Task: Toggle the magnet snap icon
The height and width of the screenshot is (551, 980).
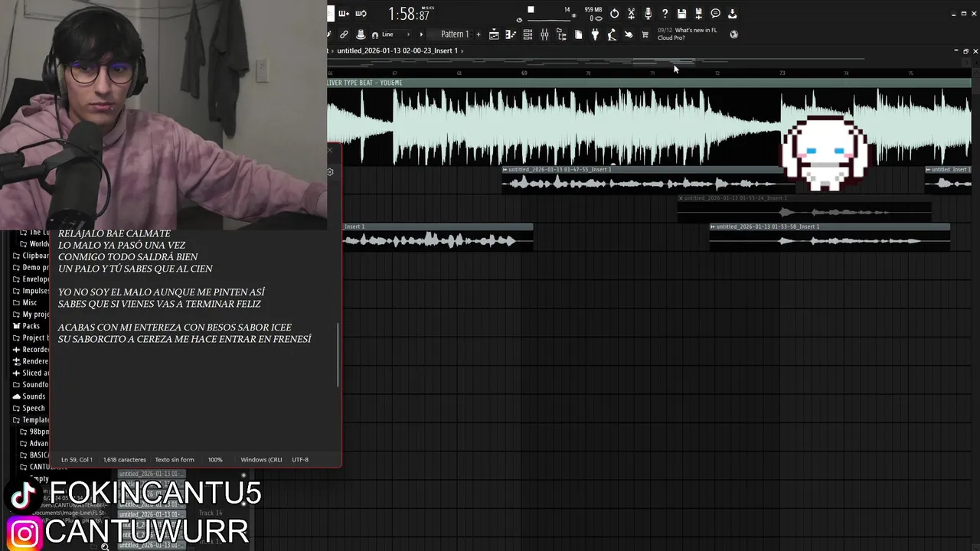Action: 375,34
